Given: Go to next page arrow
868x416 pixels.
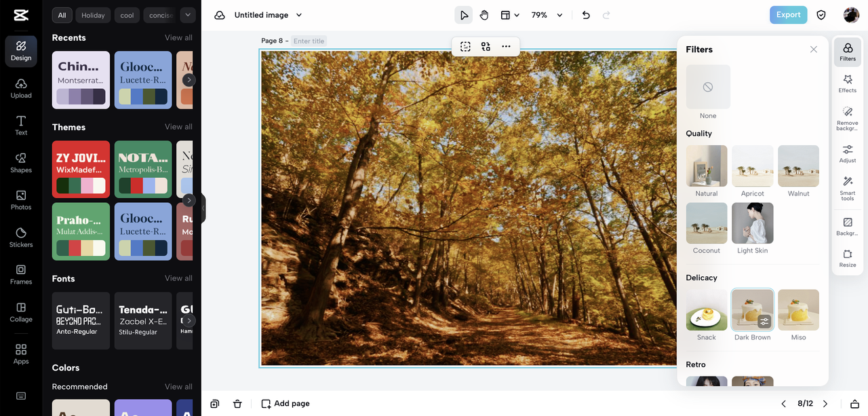Looking at the screenshot, I should pyautogui.click(x=825, y=404).
